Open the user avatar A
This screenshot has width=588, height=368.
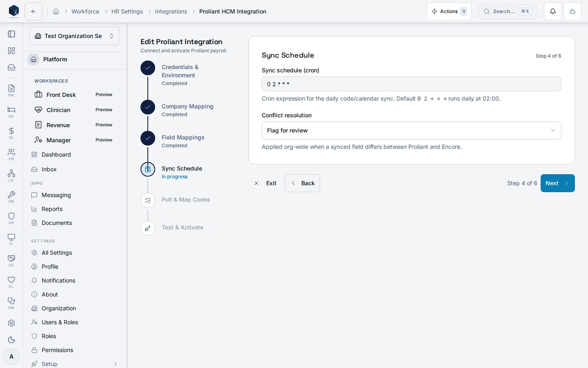click(x=11, y=357)
